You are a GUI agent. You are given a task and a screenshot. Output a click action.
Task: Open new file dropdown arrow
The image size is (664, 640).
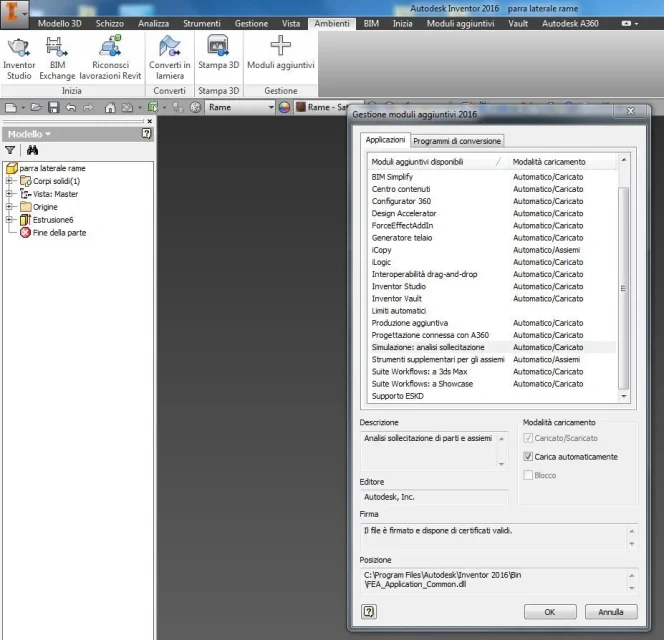(x=23, y=108)
